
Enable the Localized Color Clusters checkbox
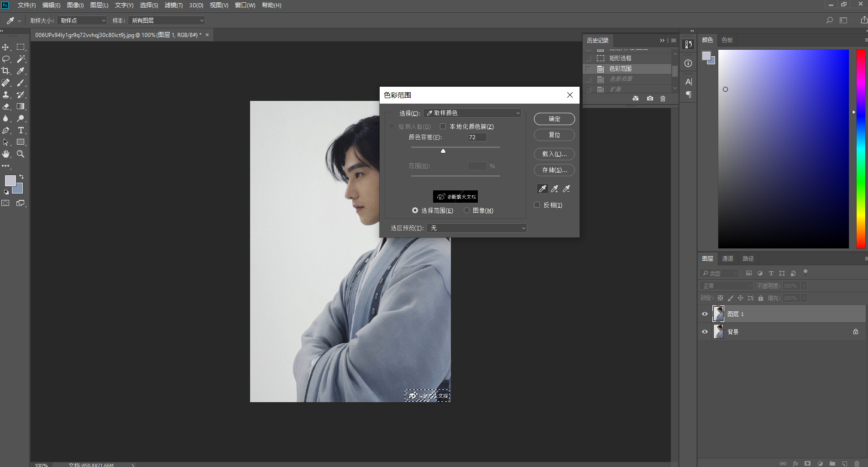pos(443,126)
